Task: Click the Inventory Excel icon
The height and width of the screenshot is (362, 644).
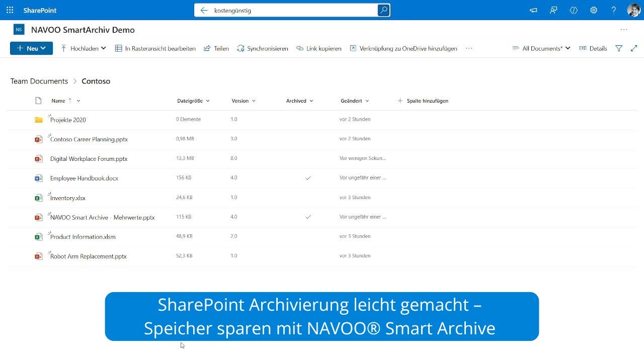Action: (x=39, y=198)
